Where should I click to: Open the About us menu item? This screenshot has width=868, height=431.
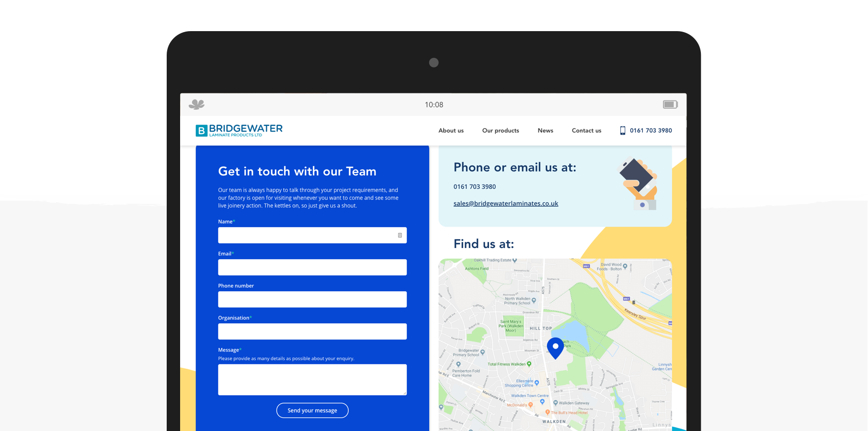click(451, 130)
